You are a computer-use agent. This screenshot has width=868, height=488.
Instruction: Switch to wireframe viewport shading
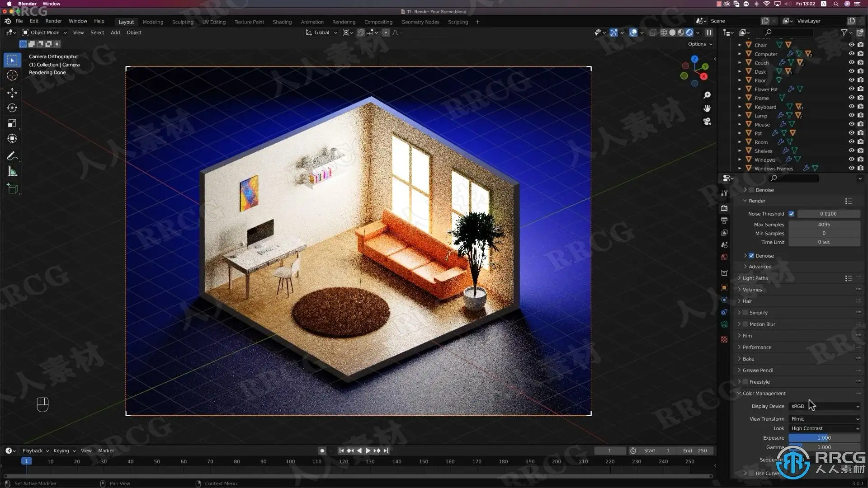point(664,33)
